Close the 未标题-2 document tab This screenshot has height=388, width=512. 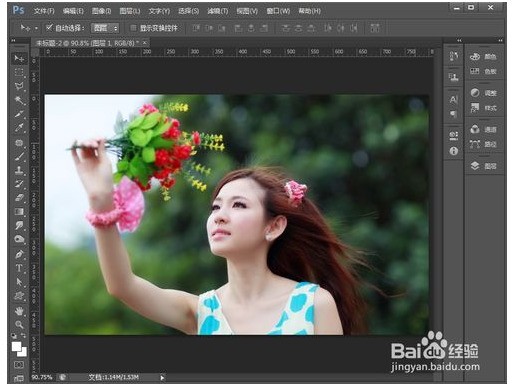[145, 43]
